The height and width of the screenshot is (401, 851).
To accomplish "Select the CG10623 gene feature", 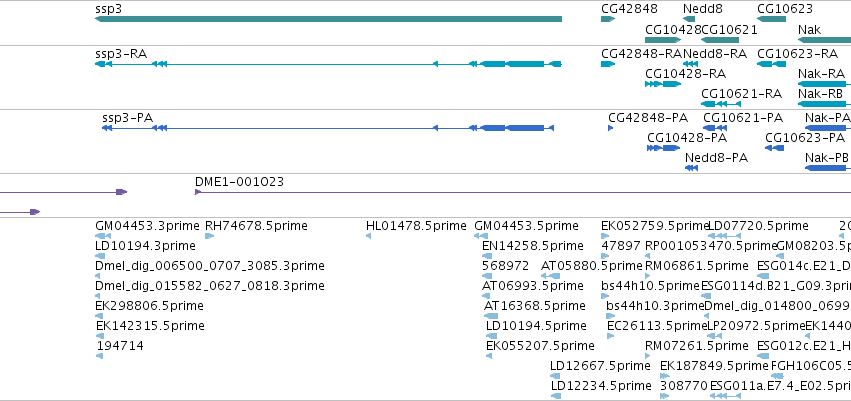I will pos(771,19).
